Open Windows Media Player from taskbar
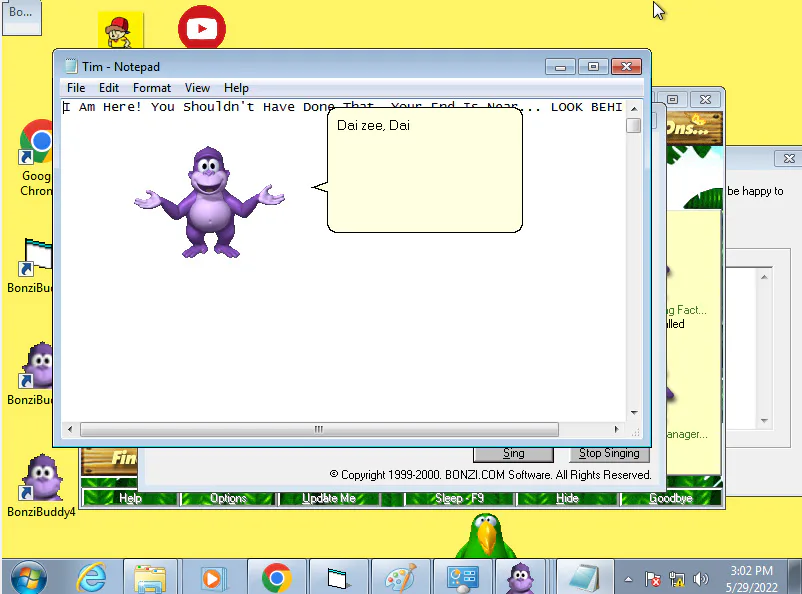The image size is (802, 594). [212, 577]
